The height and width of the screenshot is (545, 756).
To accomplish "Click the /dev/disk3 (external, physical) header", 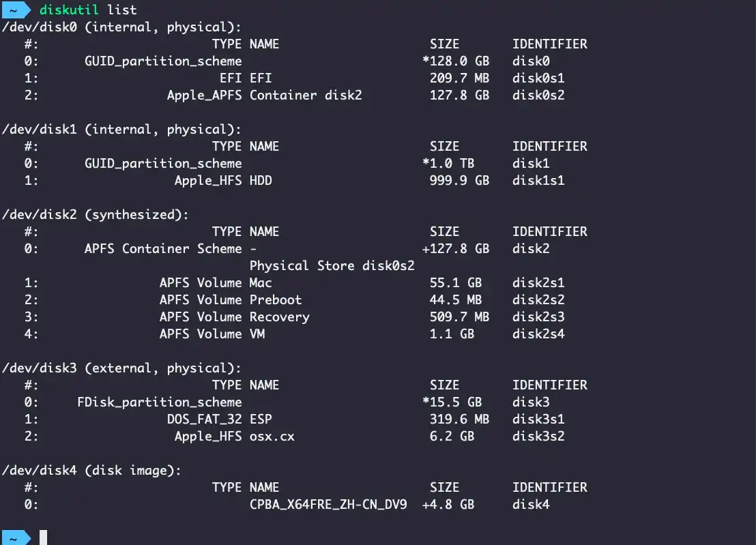I will (123, 368).
